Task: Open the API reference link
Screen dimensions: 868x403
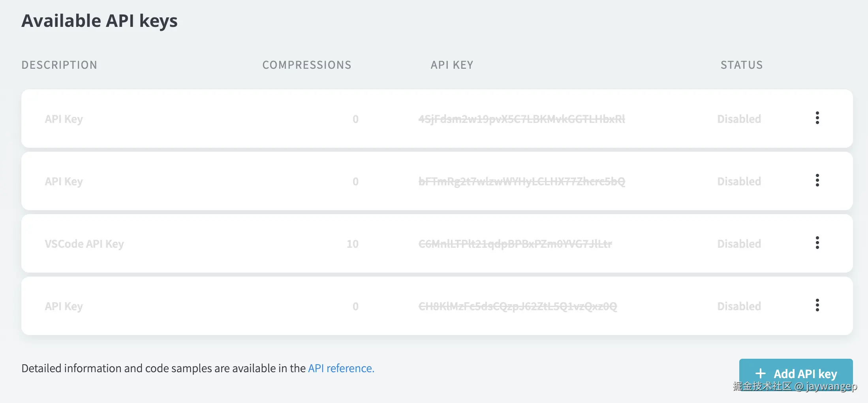Action: 341,368
